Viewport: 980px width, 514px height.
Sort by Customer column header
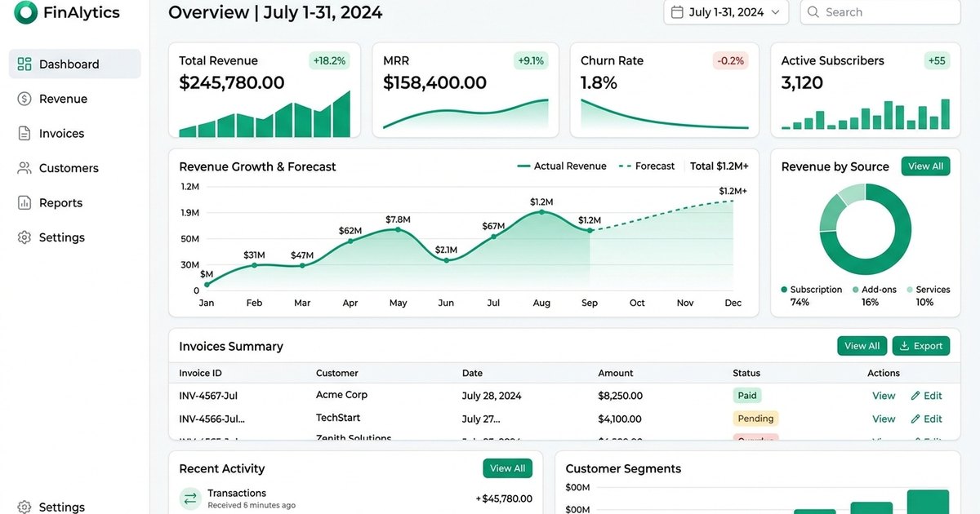[x=337, y=373]
